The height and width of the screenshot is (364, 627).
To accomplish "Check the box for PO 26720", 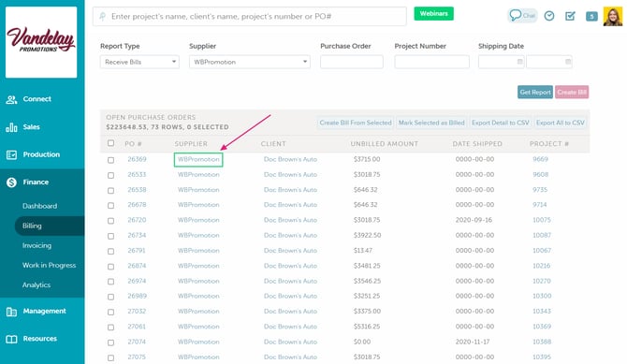I will tap(110, 221).
